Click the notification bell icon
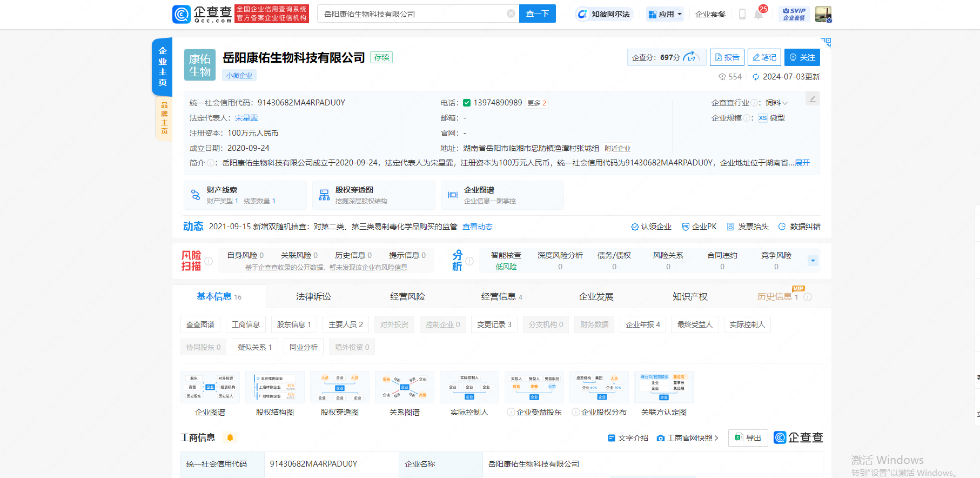This screenshot has height=478, width=980. click(x=758, y=15)
